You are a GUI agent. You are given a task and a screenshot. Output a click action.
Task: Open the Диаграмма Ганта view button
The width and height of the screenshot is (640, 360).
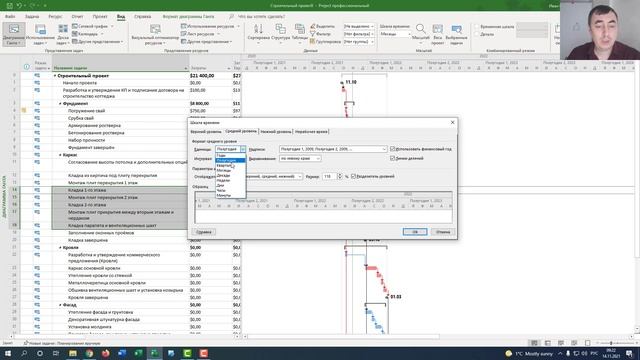click(13, 33)
